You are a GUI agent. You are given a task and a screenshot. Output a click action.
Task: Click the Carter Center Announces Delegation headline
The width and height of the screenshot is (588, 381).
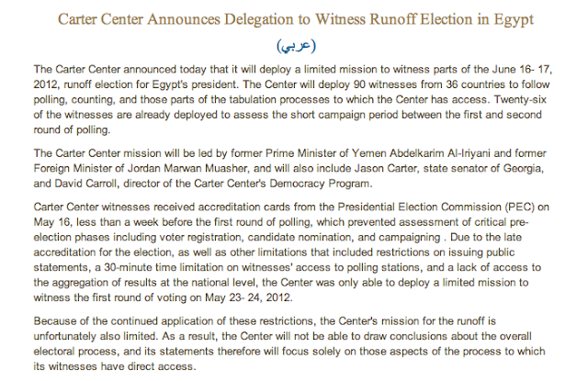pos(293,19)
